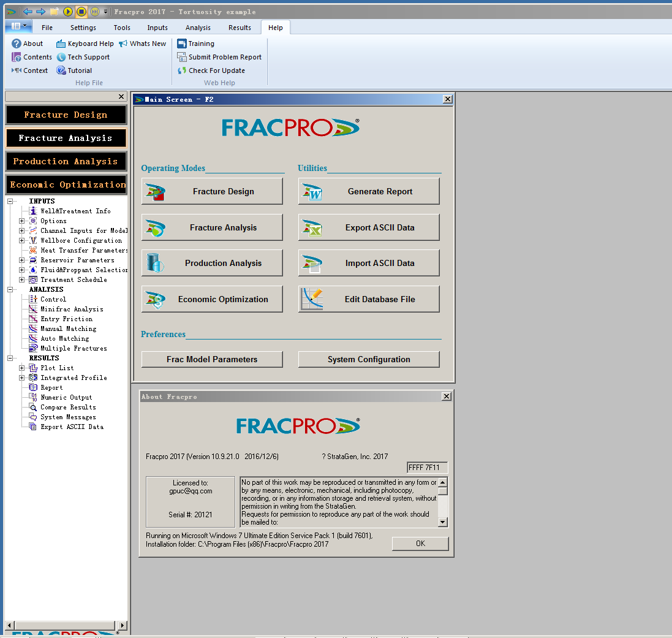Open Heat Transfer Parameters in tree
This screenshot has height=638, width=672.
(x=78, y=250)
